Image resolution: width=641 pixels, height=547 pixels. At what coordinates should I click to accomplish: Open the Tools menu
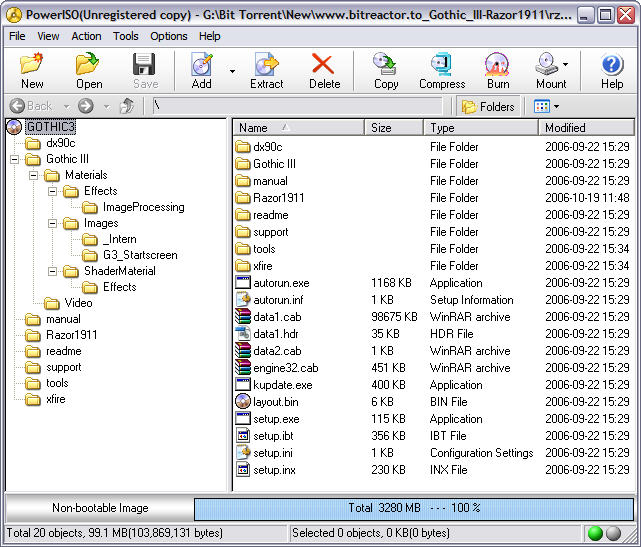point(126,36)
